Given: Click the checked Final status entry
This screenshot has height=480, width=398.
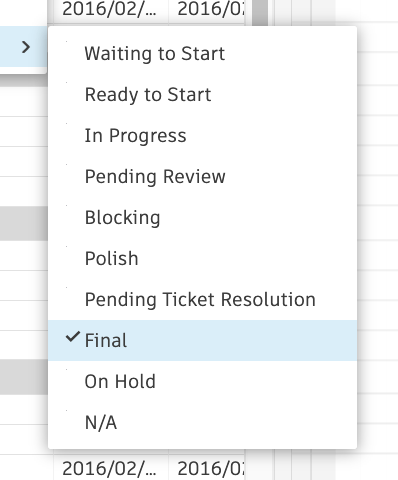Looking at the screenshot, I should (202, 340).
